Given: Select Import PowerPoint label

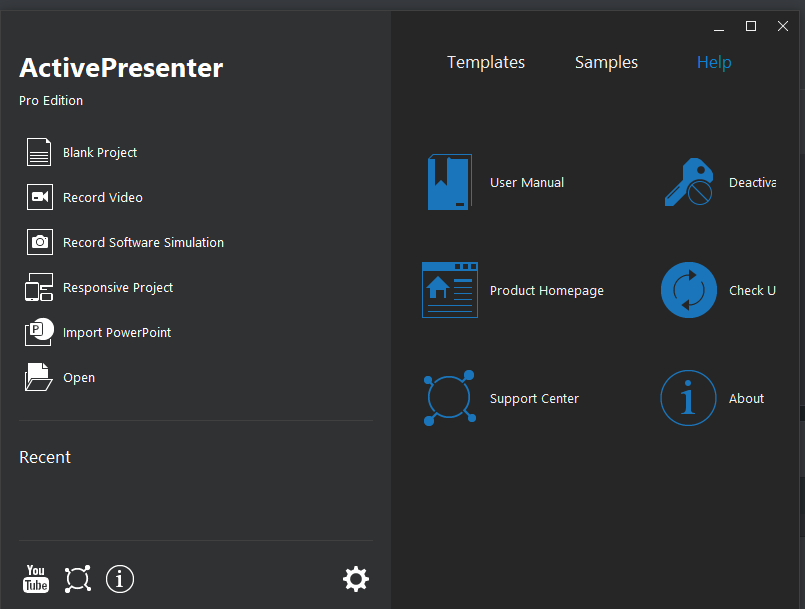Looking at the screenshot, I should point(117,333).
